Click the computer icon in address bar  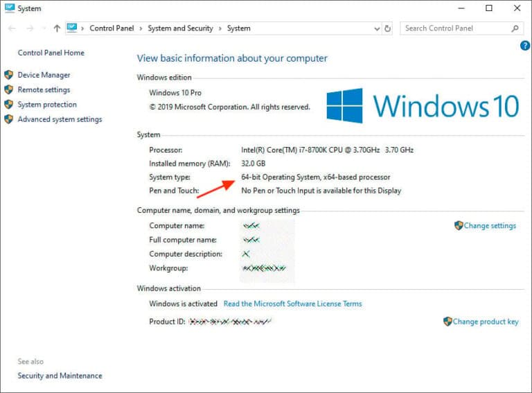click(x=72, y=28)
